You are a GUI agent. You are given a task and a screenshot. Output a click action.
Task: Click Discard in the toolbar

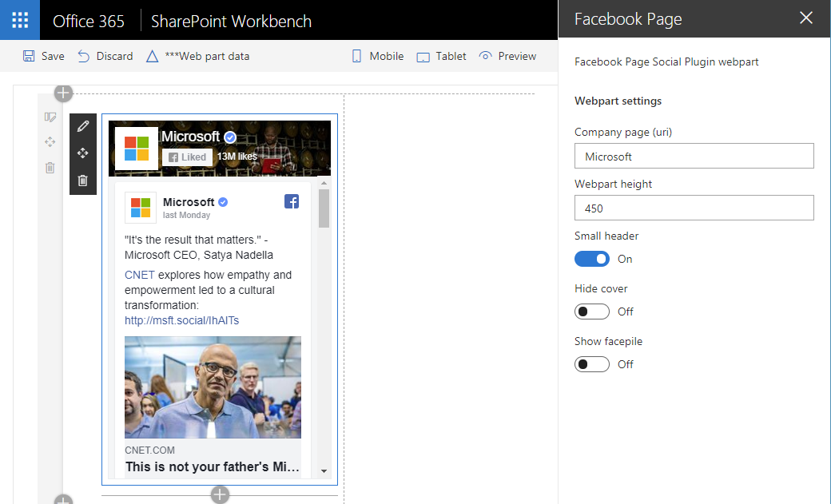pyautogui.click(x=105, y=56)
